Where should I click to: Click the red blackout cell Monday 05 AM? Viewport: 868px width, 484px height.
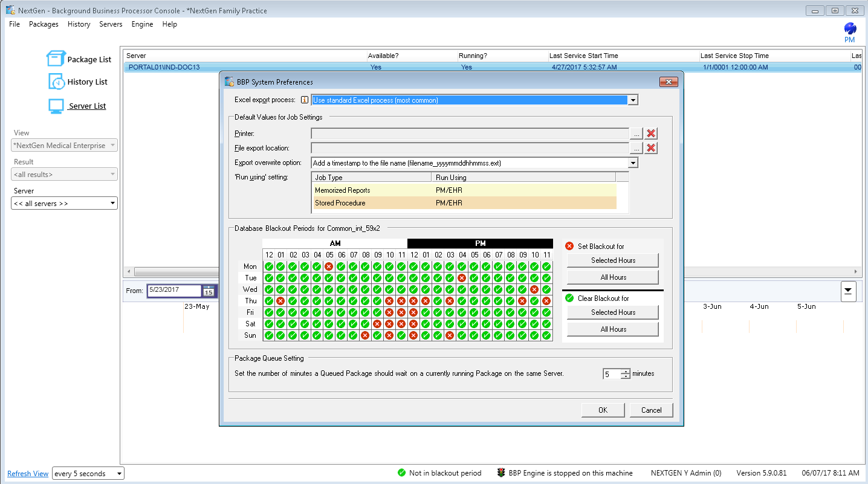click(329, 266)
